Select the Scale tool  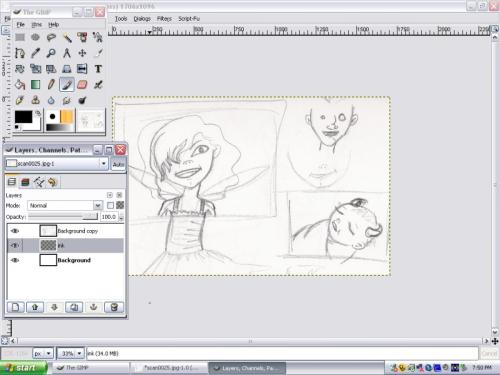35,69
